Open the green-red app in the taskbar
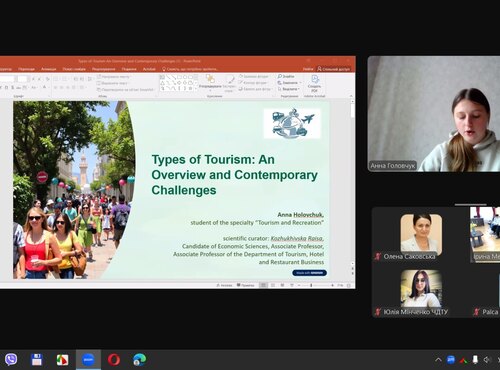Screen dimensions: 500x370 (62, 360)
